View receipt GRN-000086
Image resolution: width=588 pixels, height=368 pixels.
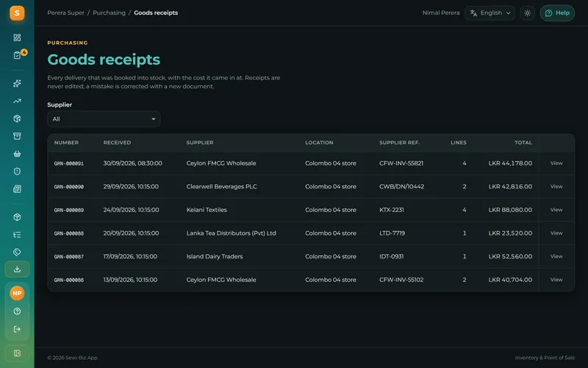(x=556, y=280)
